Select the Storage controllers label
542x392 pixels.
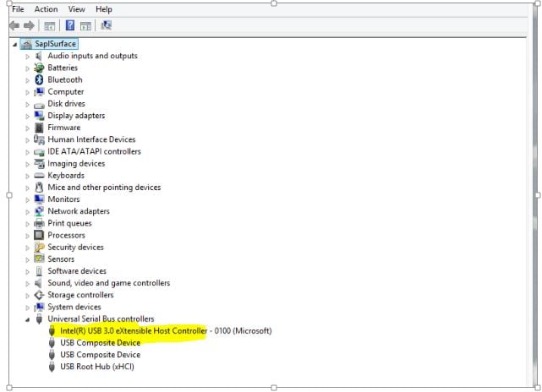coord(80,295)
